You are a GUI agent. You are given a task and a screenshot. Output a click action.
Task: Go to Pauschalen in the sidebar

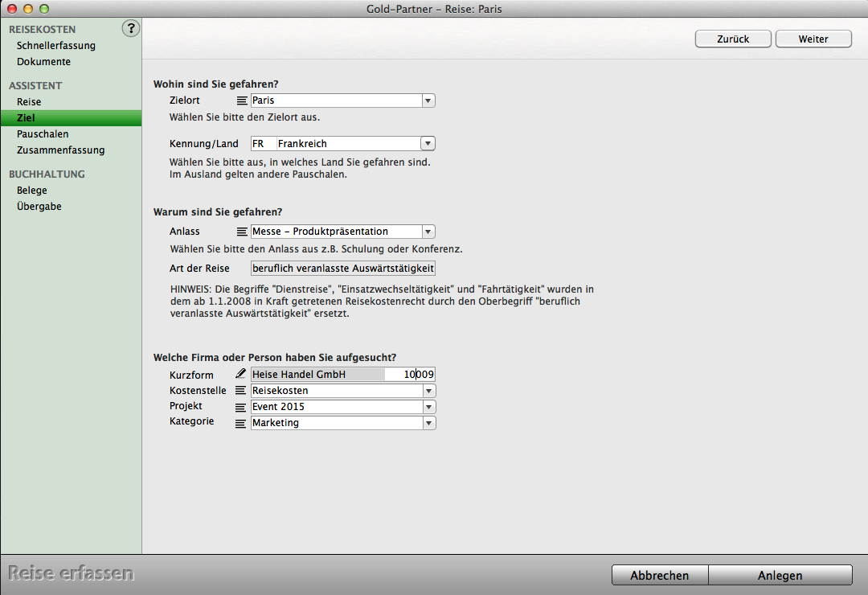pos(43,134)
